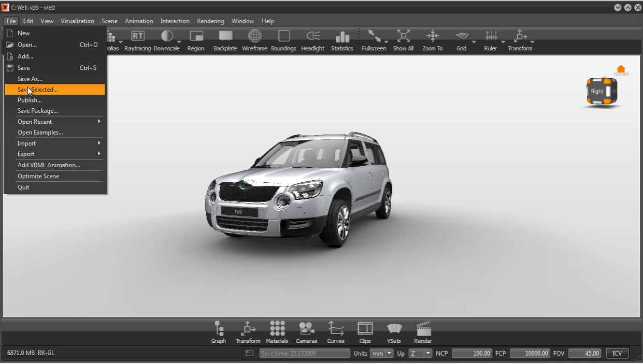Open the terminal icon in status bar

point(249,353)
